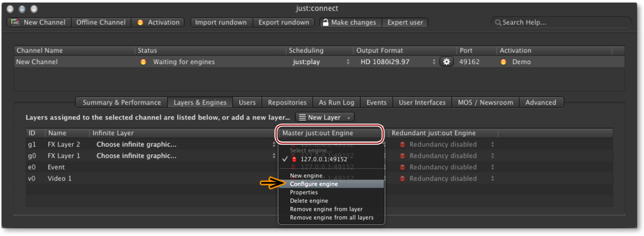This screenshot has width=644, height=236.
Task: Open the New Layer dropdown button
Action: pyautogui.click(x=325, y=117)
